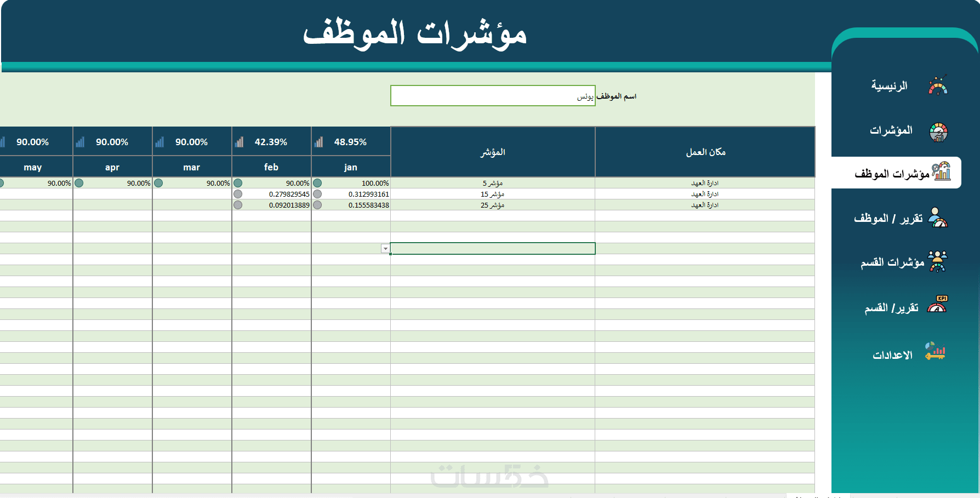980x498 pixels.
Task: Navigate to مؤشرات القسم in the sidebar
Action: 892,262
